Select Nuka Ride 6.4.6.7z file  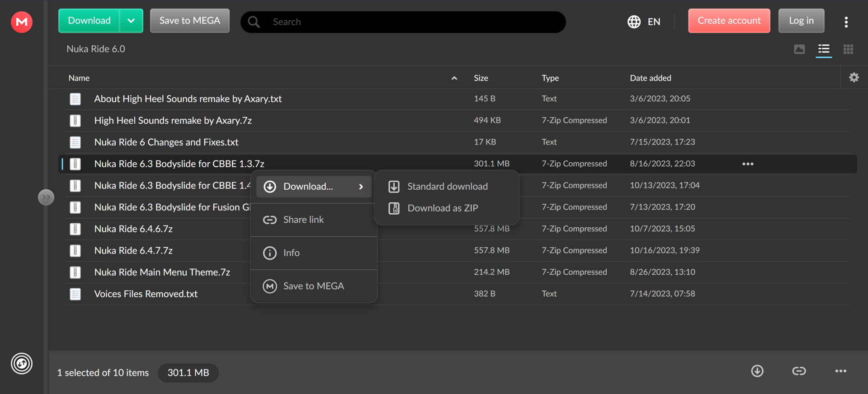pyautogui.click(x=133, y=229)
